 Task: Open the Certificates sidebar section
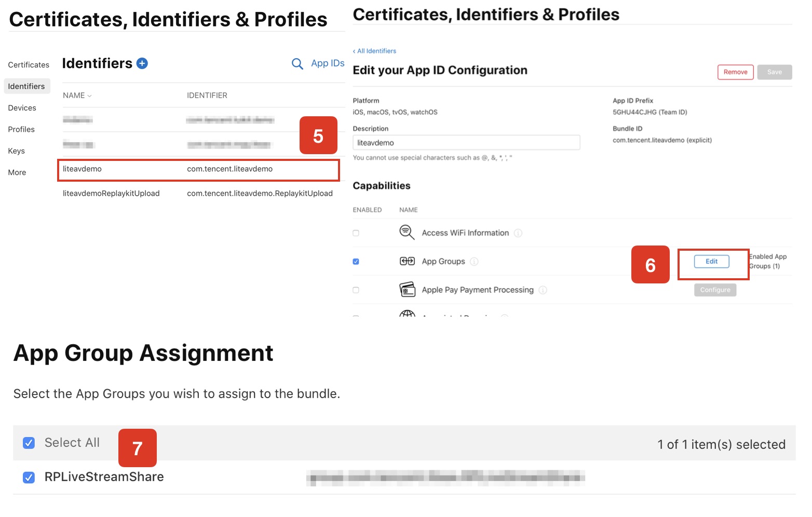pyautogui.click(x=29, y=65)
